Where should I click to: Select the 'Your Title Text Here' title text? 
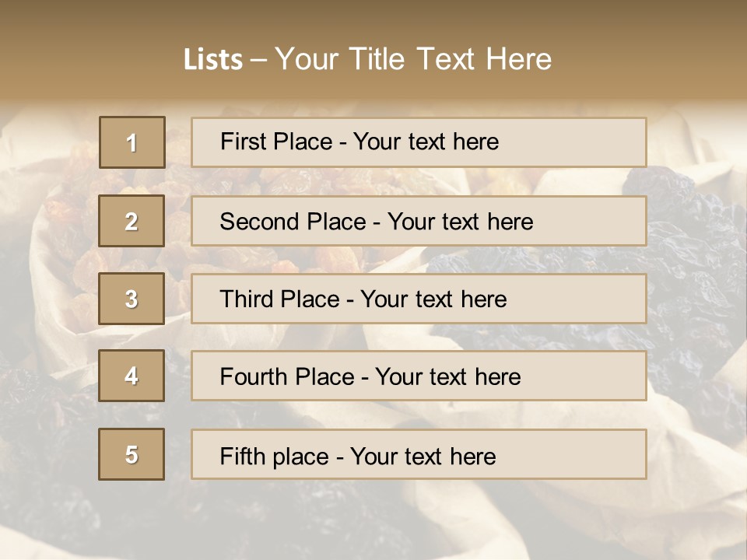pos(413,60)
